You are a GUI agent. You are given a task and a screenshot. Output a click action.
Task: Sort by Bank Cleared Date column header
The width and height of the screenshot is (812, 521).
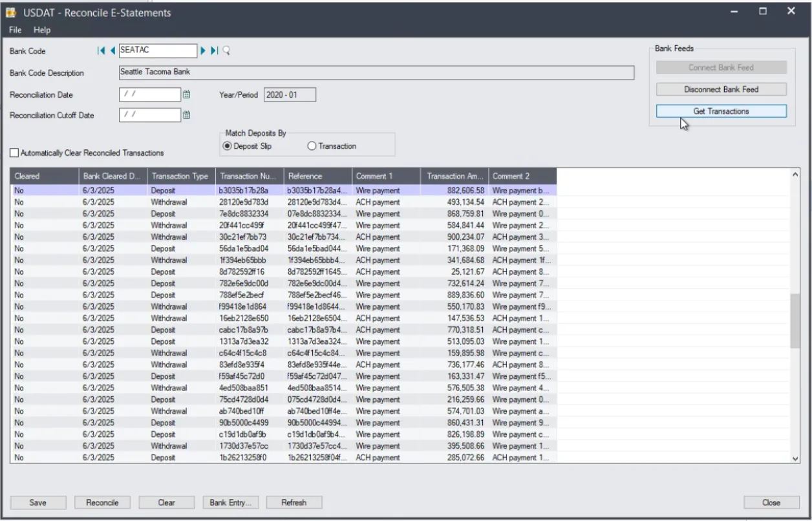pyautogui.click(x=112, y=176)
